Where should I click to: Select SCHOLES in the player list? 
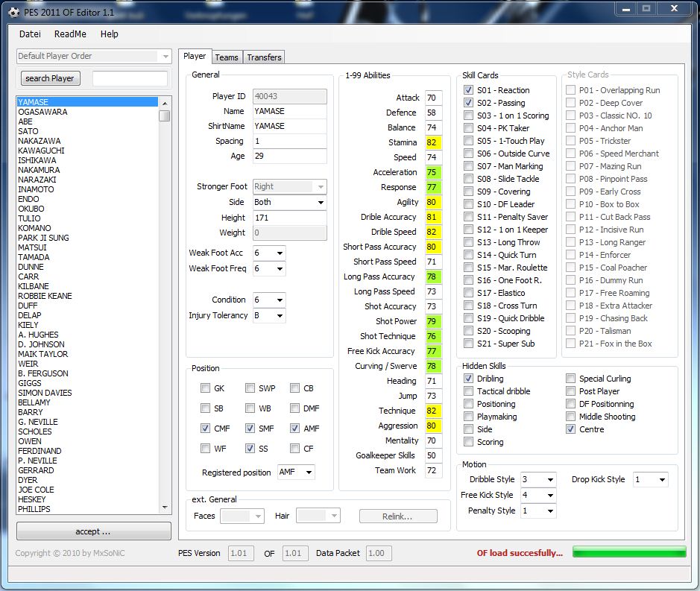coord(87,432)
